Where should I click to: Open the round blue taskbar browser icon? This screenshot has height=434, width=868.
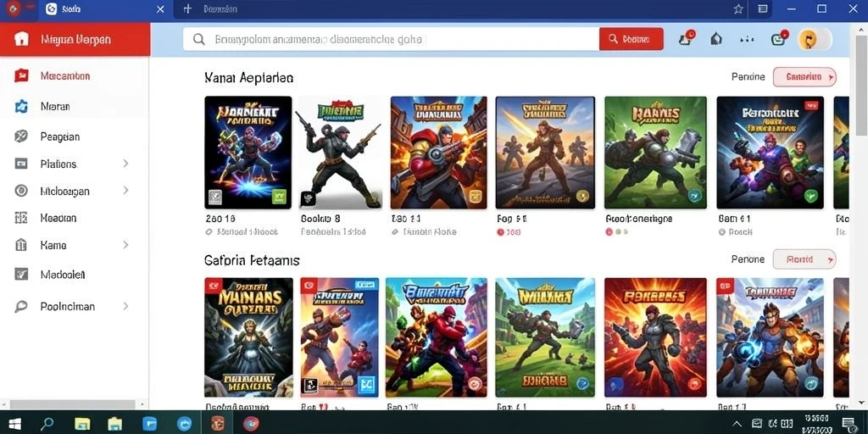click(x=184, y=424)
